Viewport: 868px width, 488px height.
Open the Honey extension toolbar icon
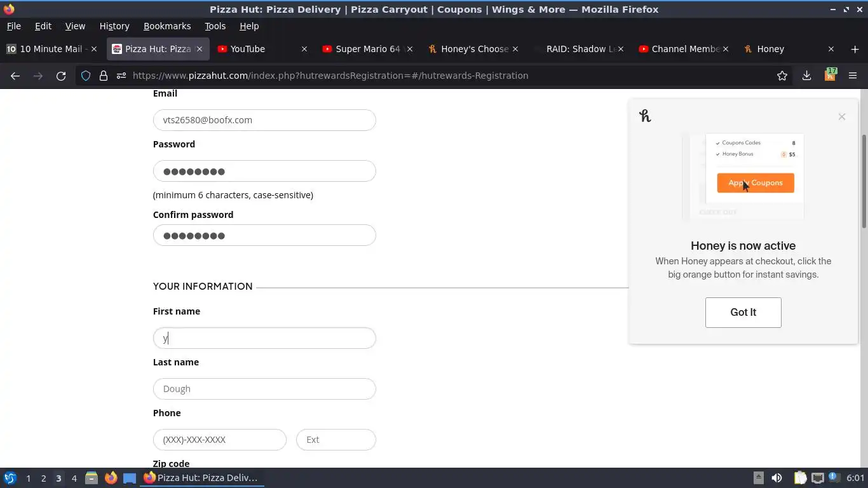pyautogui.click(x=830, y=75)
